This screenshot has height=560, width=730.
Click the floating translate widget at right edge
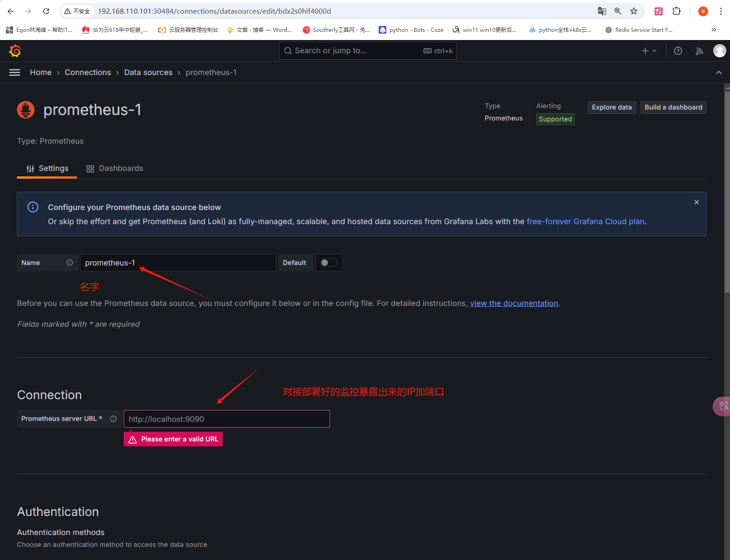(x=722, y=406)
